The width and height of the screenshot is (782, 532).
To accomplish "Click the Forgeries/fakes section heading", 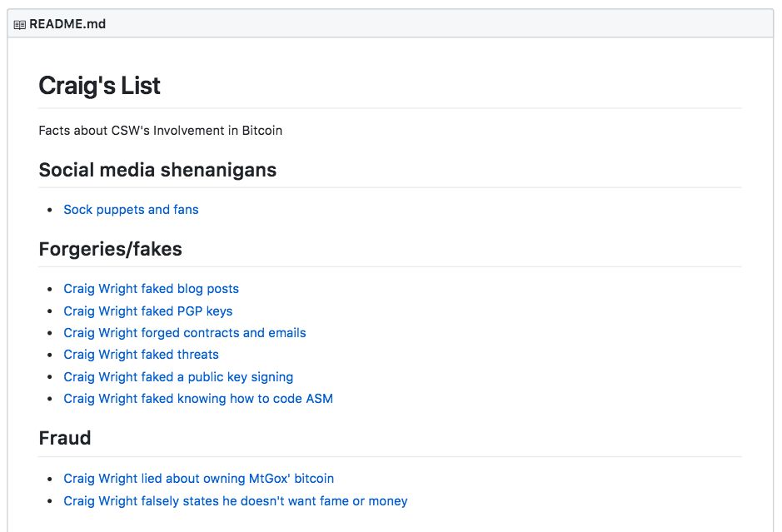I will 110,249.
